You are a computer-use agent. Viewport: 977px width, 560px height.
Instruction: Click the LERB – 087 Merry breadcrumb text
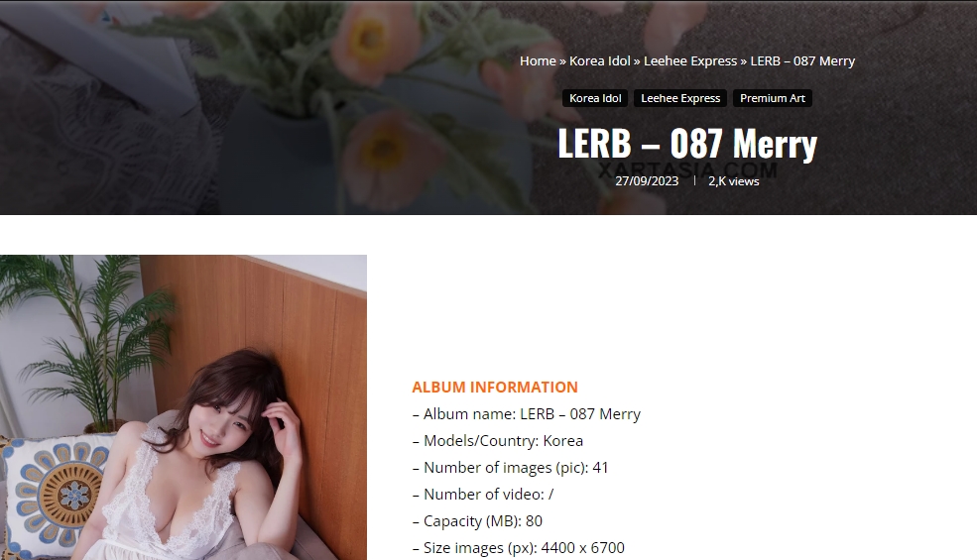tap(802, 61)
